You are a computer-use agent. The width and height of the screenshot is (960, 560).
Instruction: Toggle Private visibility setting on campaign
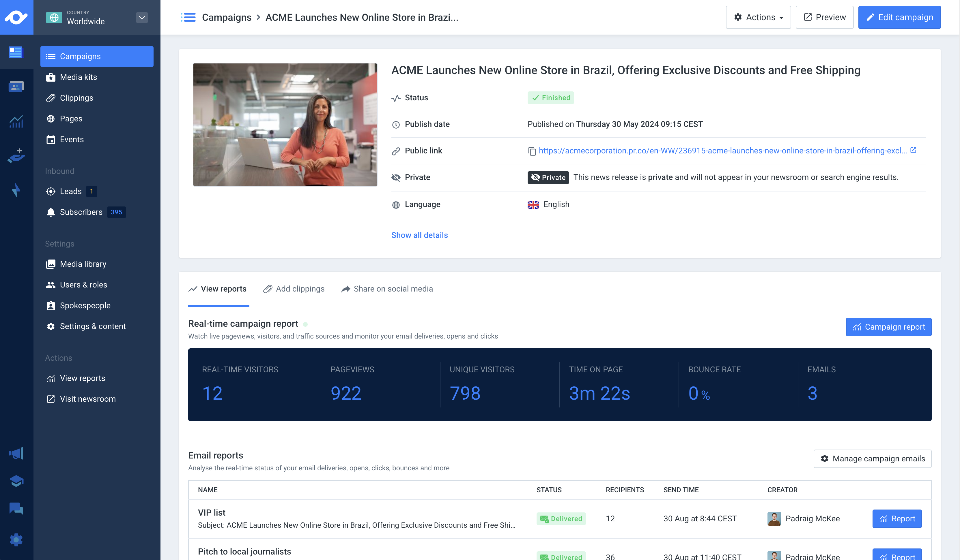pyautogui.click(x=548, y=177)
